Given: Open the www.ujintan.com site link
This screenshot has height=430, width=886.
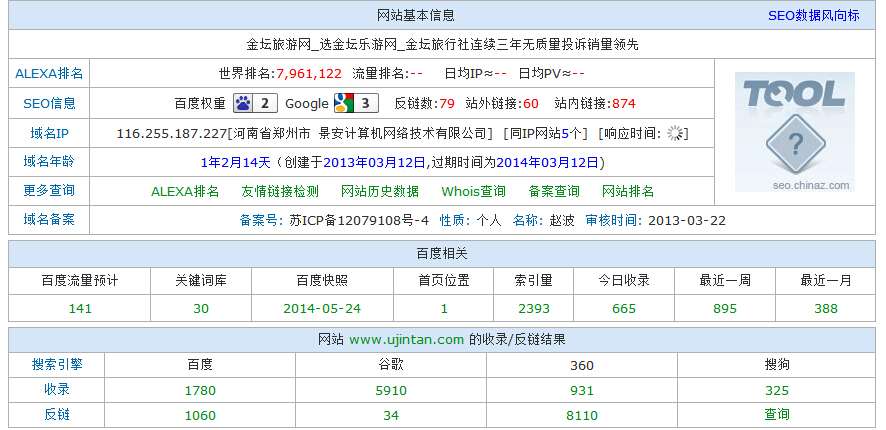Looking at the screenshot, I should coord(406,340).
